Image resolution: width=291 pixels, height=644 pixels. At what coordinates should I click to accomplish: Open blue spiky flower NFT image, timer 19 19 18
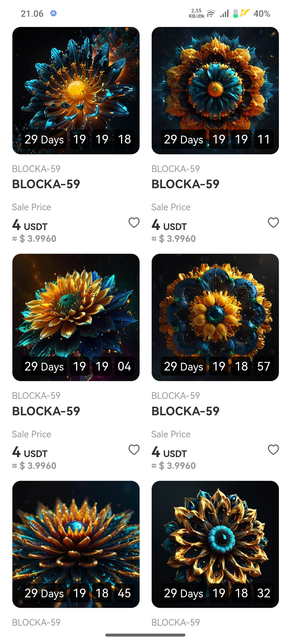76,91
